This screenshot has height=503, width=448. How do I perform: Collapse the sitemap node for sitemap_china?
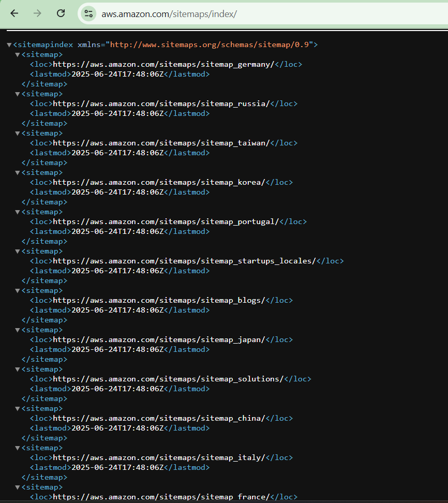[x=18, y=409]
